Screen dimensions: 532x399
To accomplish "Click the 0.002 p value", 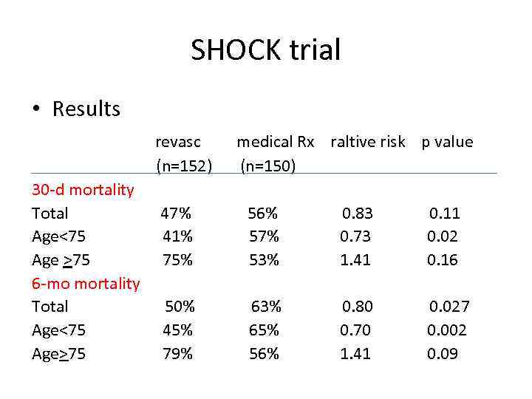I will (x=448, y=330).
